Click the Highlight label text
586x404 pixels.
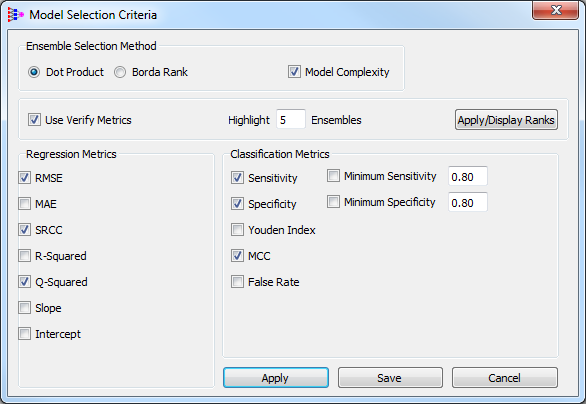coord(249,120)
